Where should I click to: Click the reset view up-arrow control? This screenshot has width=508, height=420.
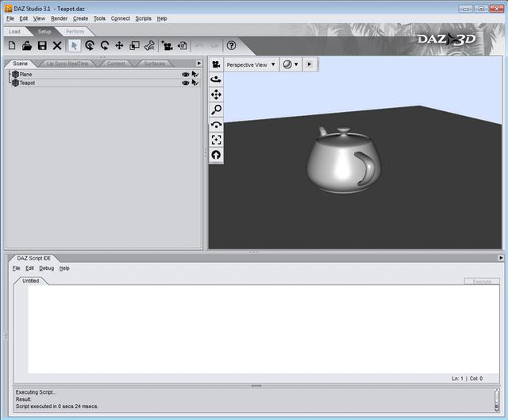tap(216, 155)
